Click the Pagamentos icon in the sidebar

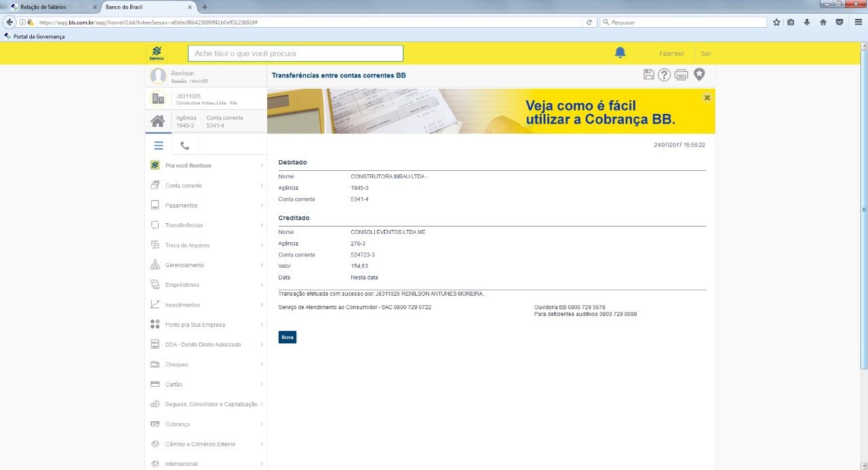click(155, 205)
